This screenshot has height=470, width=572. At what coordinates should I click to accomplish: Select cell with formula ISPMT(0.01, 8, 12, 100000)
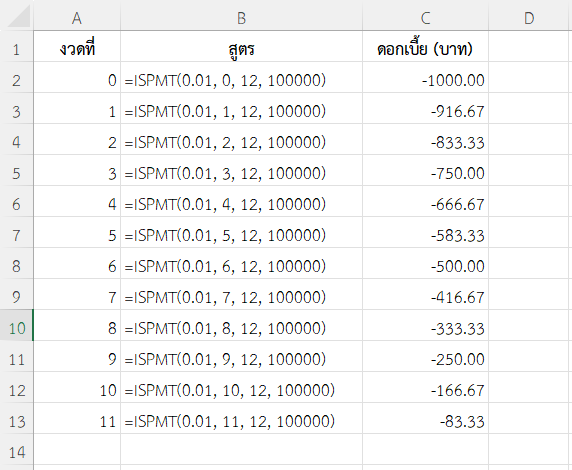[x=241, y=325]
